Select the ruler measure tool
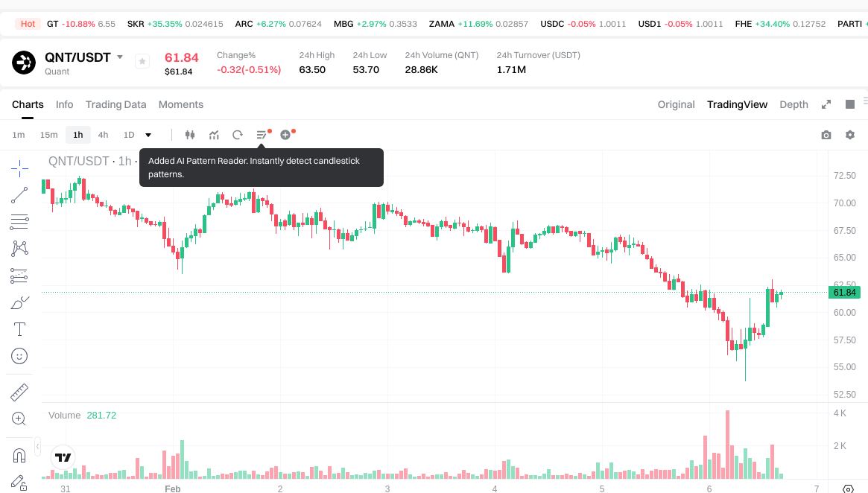The width and height of the screenshot is (868, 493). pyautogui.click(x=19, y=392)
